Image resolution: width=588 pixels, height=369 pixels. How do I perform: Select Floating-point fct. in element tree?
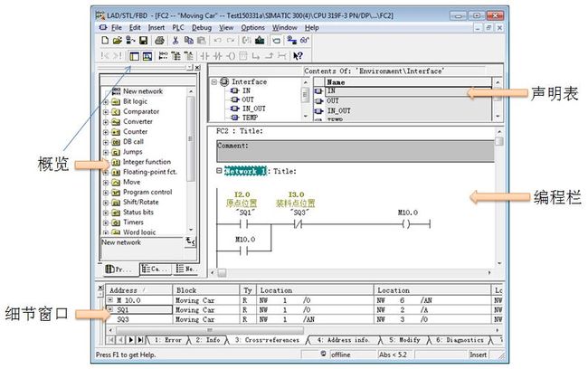150,172
